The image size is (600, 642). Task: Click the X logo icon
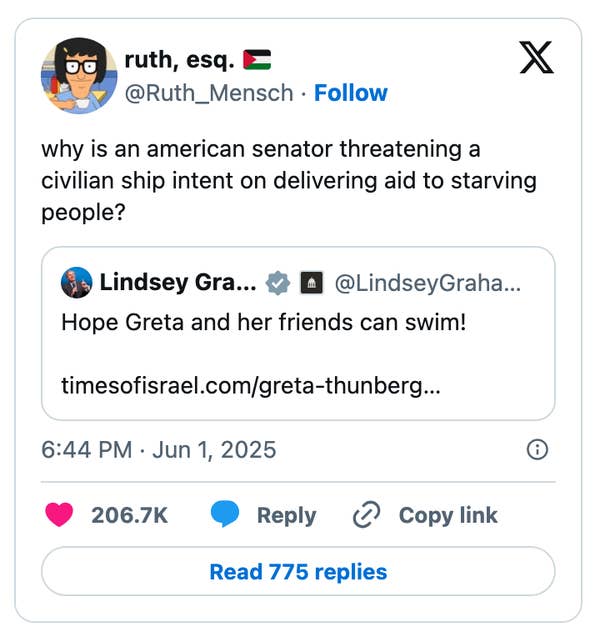pos(537,57)
